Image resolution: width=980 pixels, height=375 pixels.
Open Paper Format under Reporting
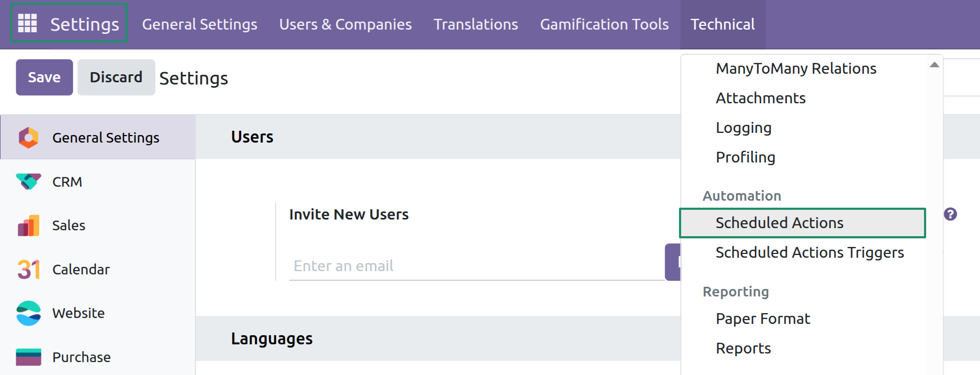pyautogui.click(x=763, y=319)
